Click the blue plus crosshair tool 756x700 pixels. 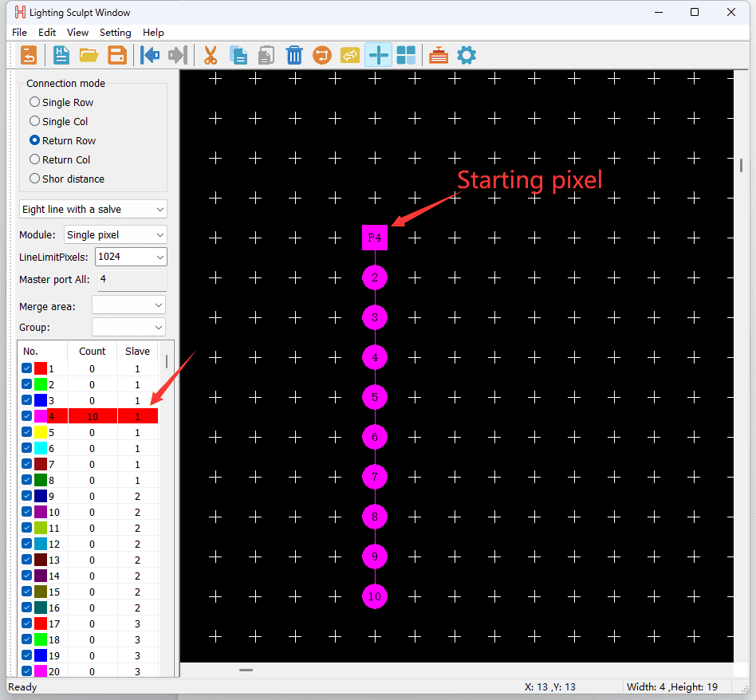(x=378, y=55)
